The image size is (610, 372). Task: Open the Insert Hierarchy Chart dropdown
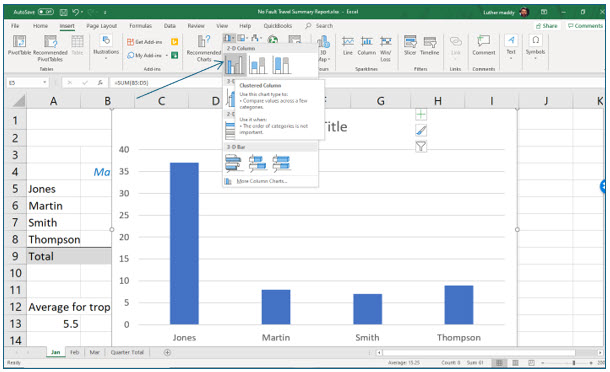(242, 38)
